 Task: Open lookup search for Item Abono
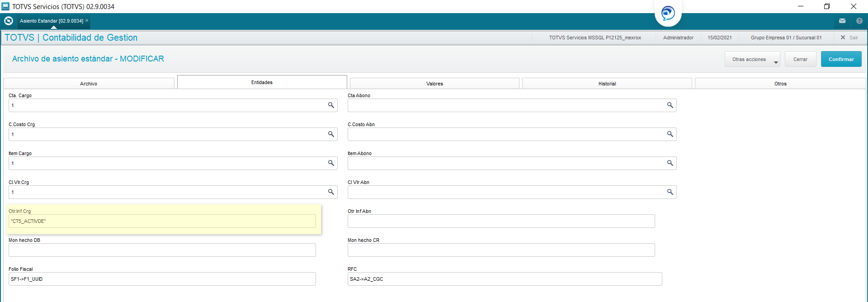[x=670, y=163]
